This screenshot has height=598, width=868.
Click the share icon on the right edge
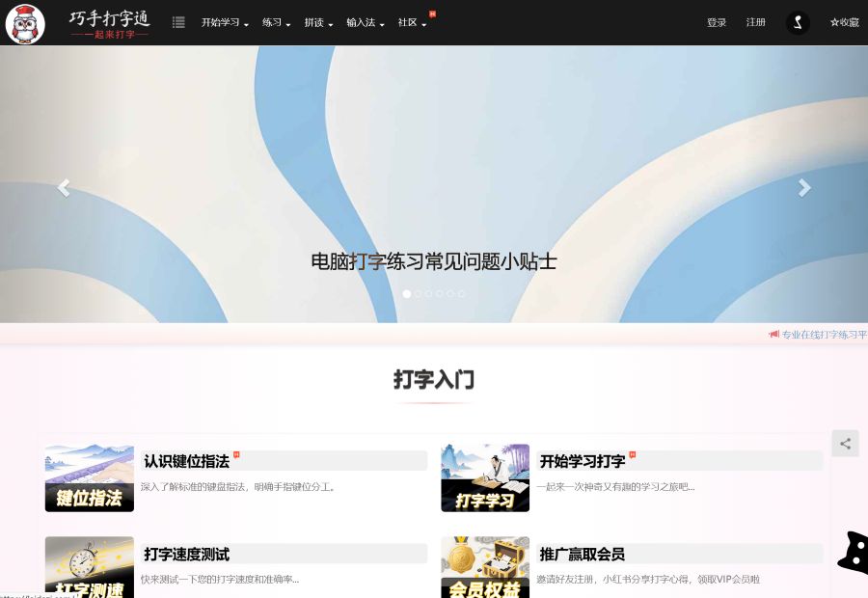(x=845, y=443)
